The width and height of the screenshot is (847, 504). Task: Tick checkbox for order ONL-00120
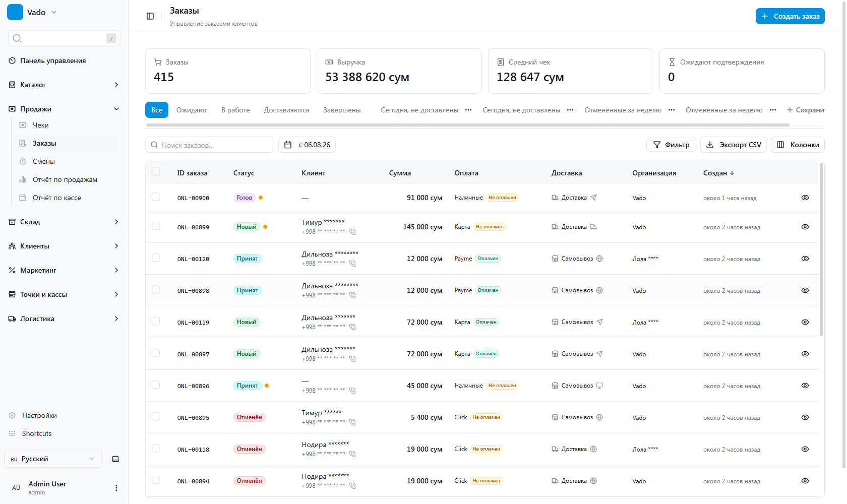tap(156, 258)
